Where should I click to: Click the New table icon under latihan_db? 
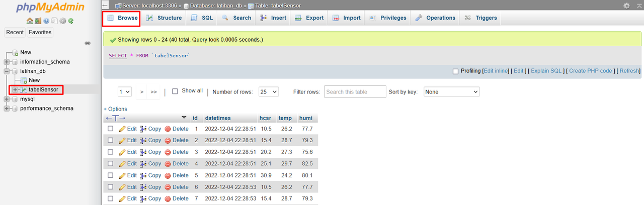pos(24,80)
